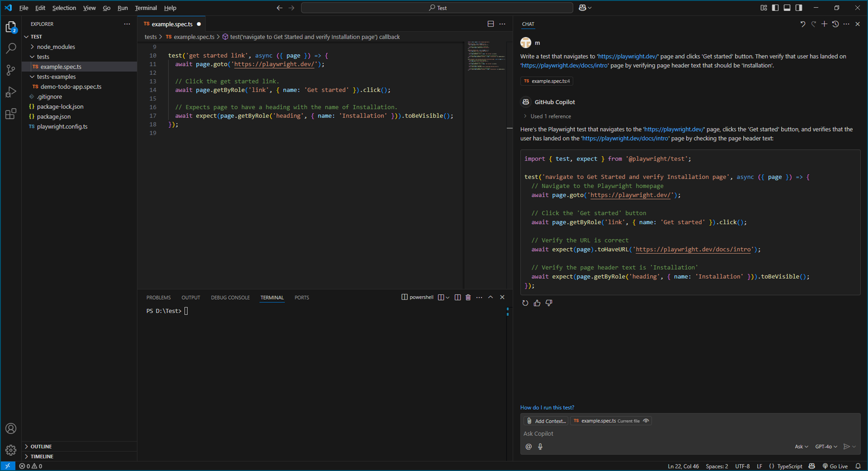
Task: Give thumbs up to Copilot response
Action: 537,303
